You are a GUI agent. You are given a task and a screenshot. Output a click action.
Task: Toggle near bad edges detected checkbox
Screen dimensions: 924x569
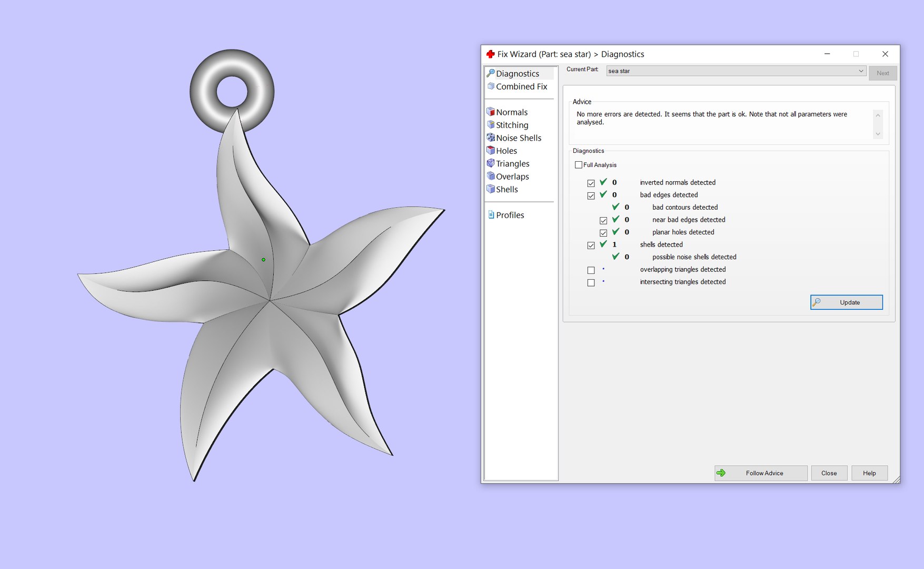(603, 220)
